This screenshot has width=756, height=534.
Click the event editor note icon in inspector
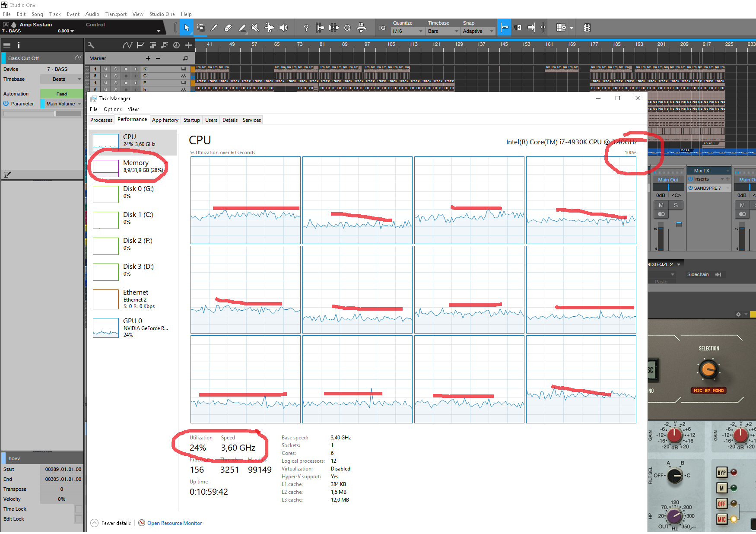pos(7,175)
